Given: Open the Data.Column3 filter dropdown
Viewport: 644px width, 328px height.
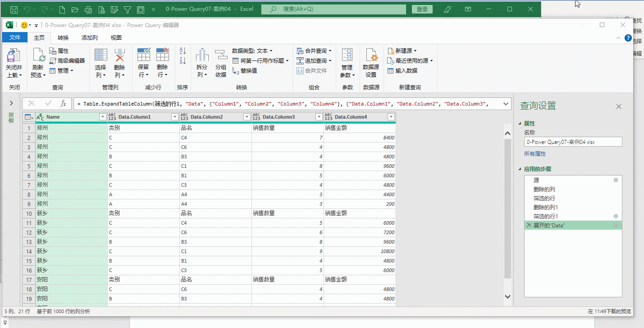Looking at the screenshot, I should click(319, 117).
